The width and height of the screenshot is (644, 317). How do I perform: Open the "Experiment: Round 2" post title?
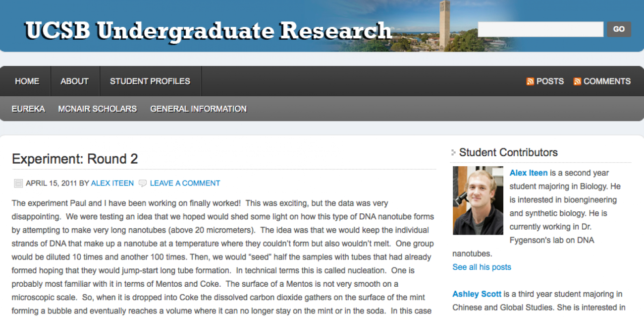tap(75, 159)
